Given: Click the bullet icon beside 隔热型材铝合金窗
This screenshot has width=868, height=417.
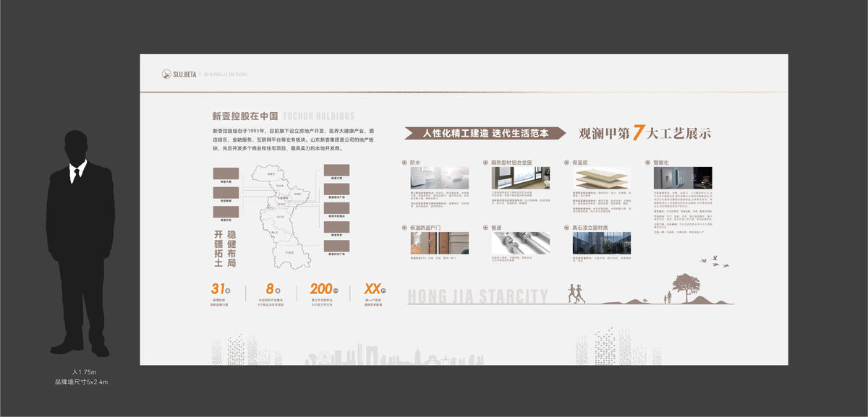Looking at the screenshot, I should pyautogui.click(x=485, y=163).
